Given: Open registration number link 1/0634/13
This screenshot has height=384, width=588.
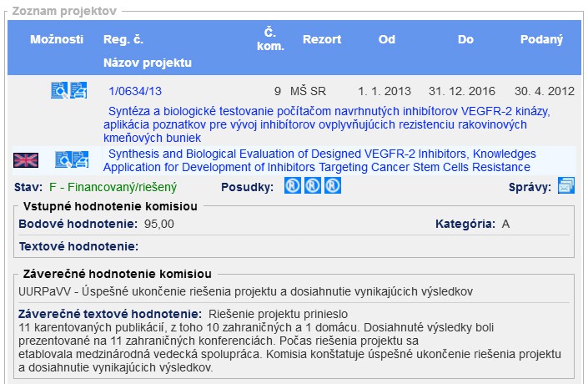Looking at the screenshot, I should pos(135,91).
